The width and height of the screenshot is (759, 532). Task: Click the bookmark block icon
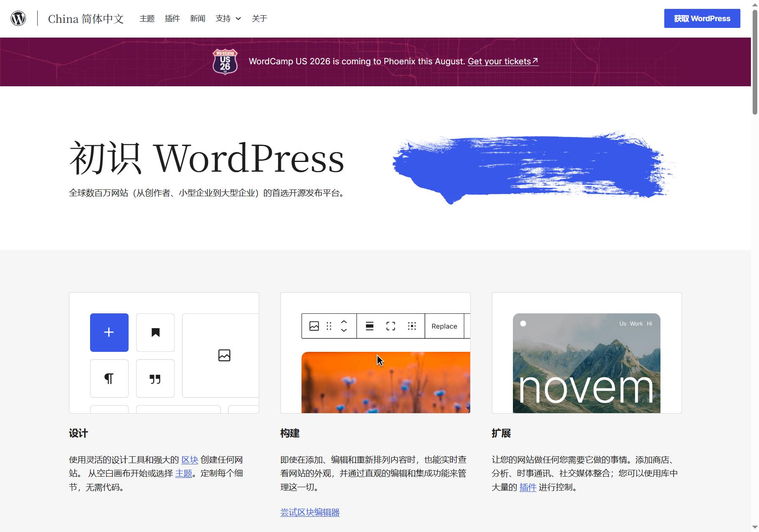155,332
